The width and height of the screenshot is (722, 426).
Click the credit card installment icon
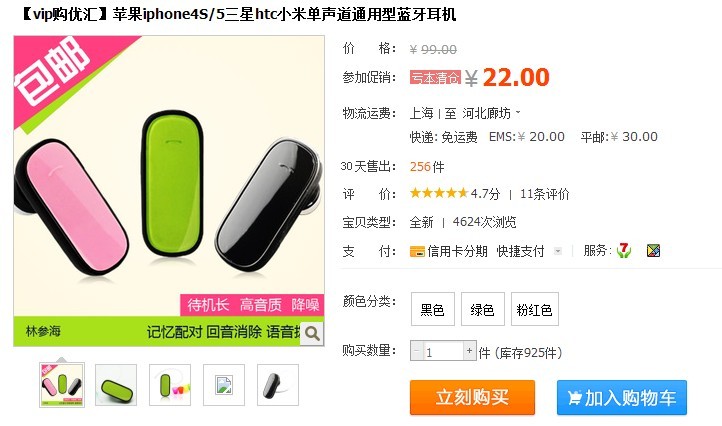(417, 251)
